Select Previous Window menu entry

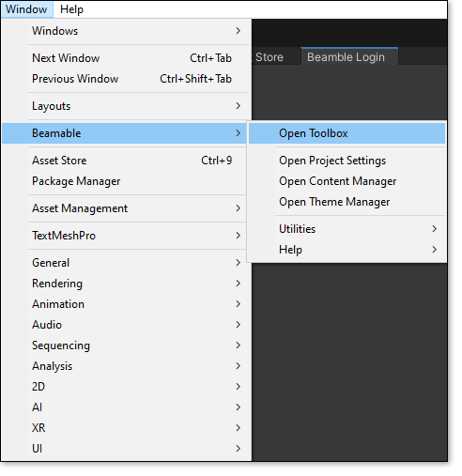[126, 79]
